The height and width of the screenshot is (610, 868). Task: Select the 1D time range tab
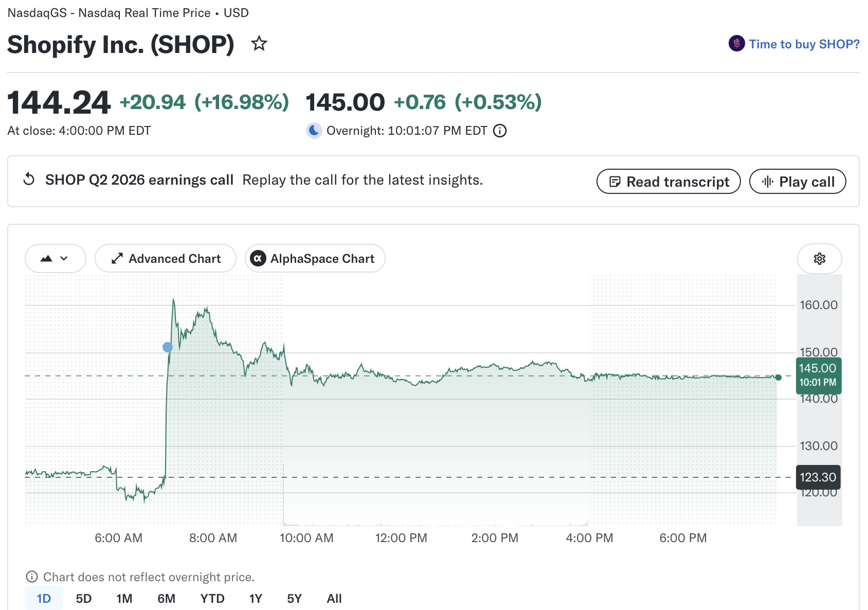point(44,599)
